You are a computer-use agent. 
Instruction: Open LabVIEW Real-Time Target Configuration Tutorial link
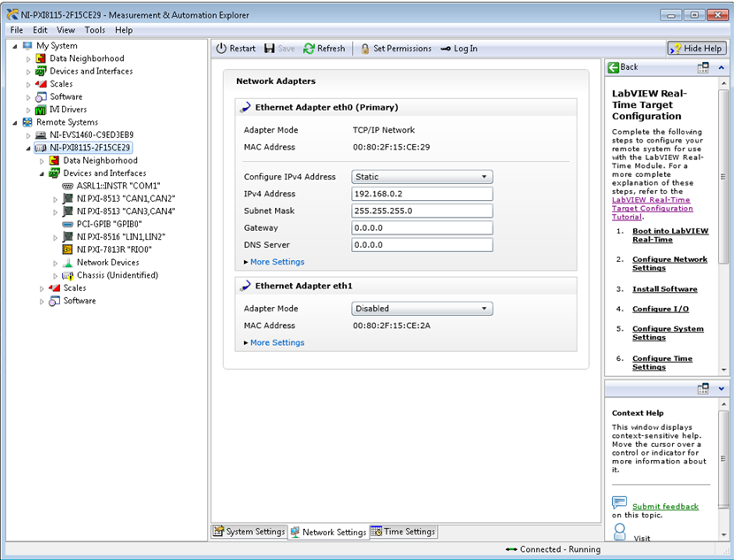point(652,209)
